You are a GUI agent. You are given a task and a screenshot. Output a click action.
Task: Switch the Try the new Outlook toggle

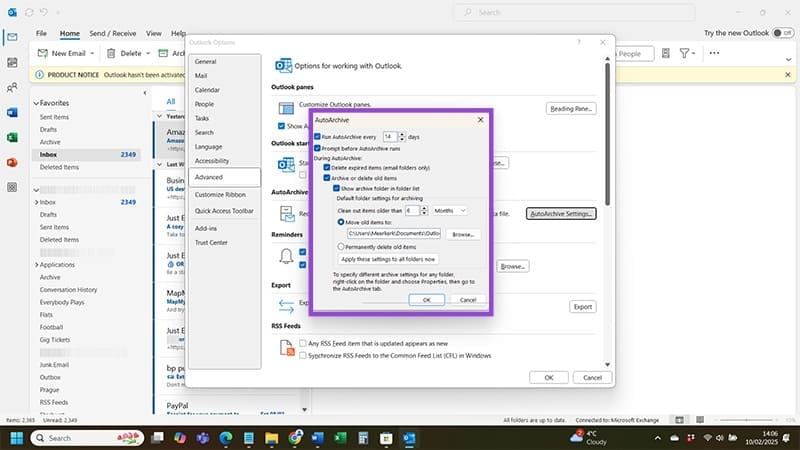click(782, 33)
